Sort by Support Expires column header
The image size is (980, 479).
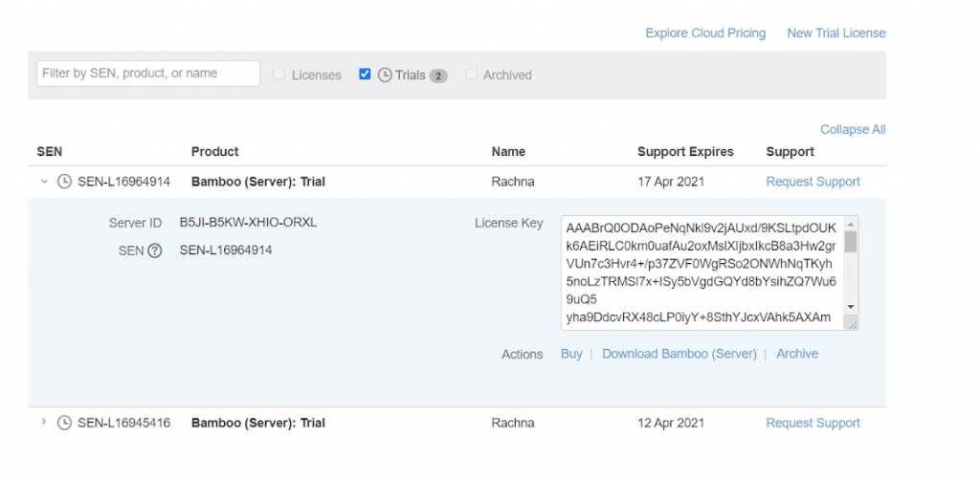click(x=685, y=151)
